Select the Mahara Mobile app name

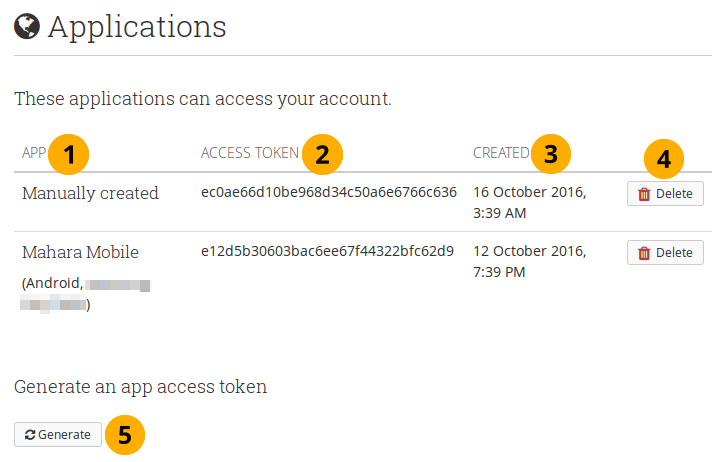coord(80,252)
